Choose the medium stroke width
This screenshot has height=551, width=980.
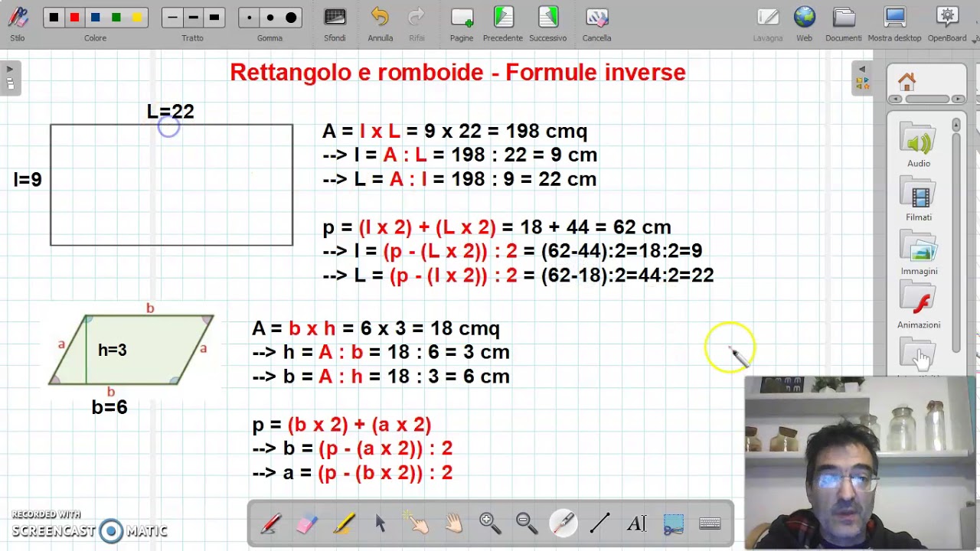point(193,18)
